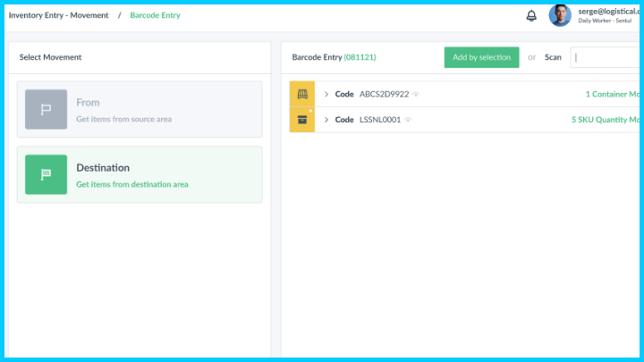Choose the Destination movement card
The image size is (644, 362).
140,174
